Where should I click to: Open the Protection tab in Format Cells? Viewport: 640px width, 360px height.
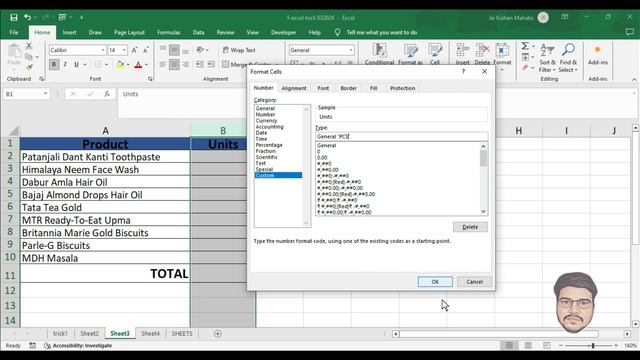[x=402, y=88]
